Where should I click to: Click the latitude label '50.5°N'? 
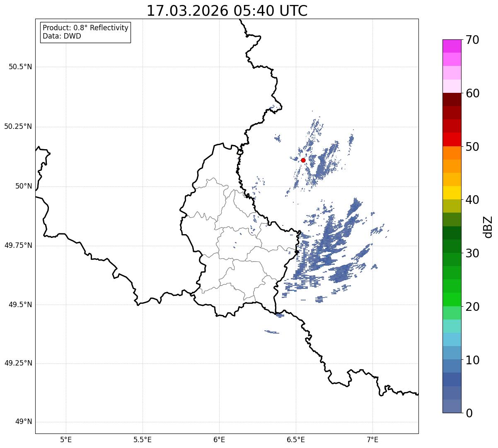(20, 67)
